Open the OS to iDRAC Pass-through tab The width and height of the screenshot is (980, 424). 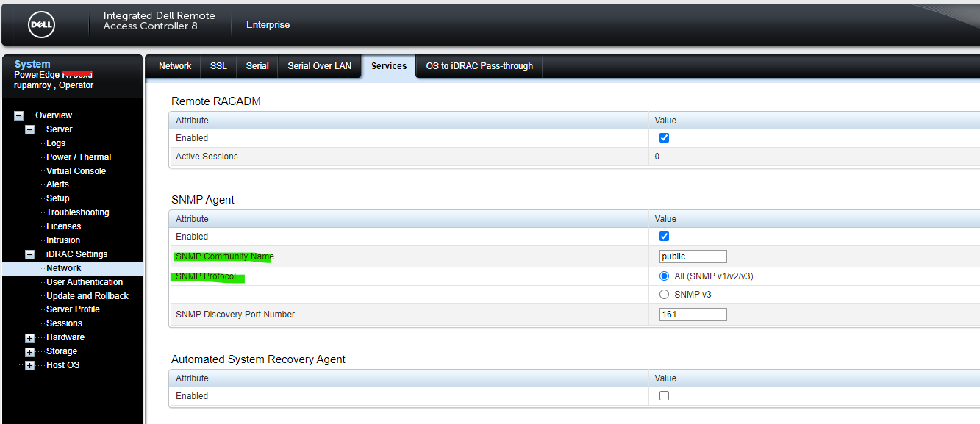tap(479, 66)
